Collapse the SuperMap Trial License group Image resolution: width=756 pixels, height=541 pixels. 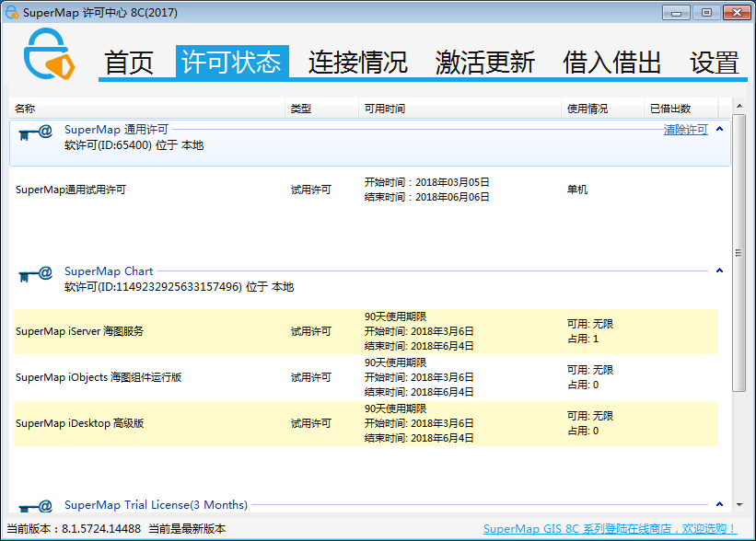click(x=719, y=504)
